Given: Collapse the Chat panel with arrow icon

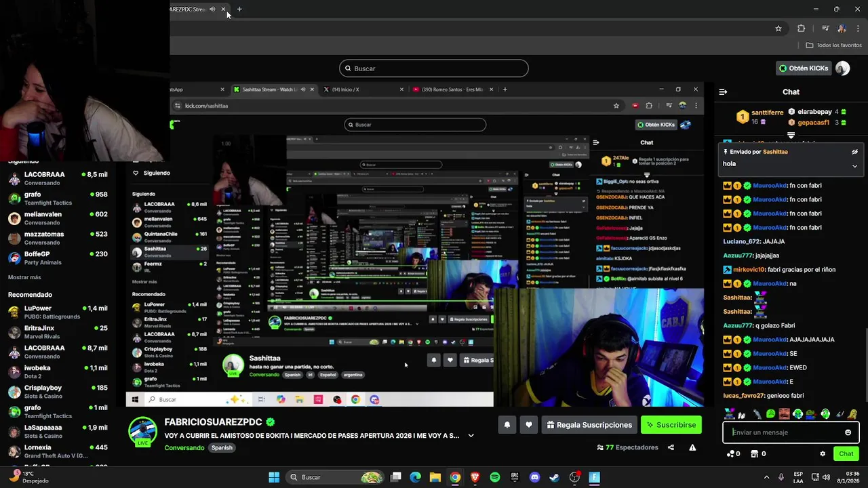Looking at the screenshot, I should coord(723,91).
